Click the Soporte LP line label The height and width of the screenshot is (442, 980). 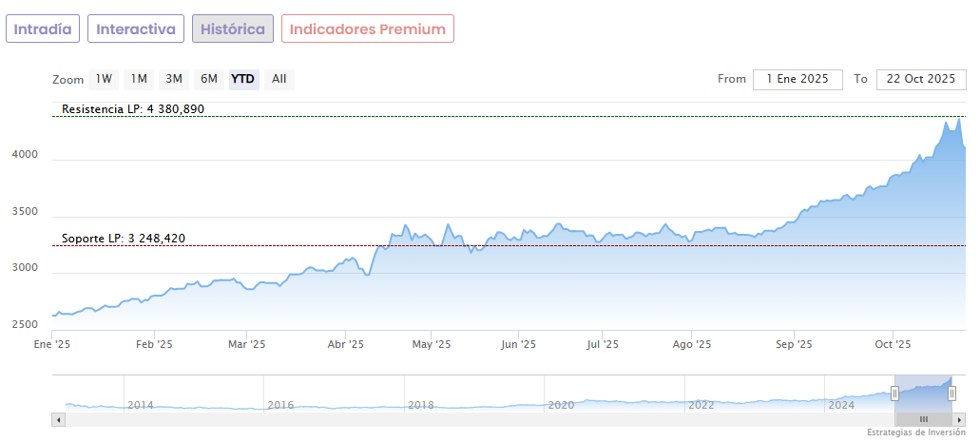(x=124, y=239)
